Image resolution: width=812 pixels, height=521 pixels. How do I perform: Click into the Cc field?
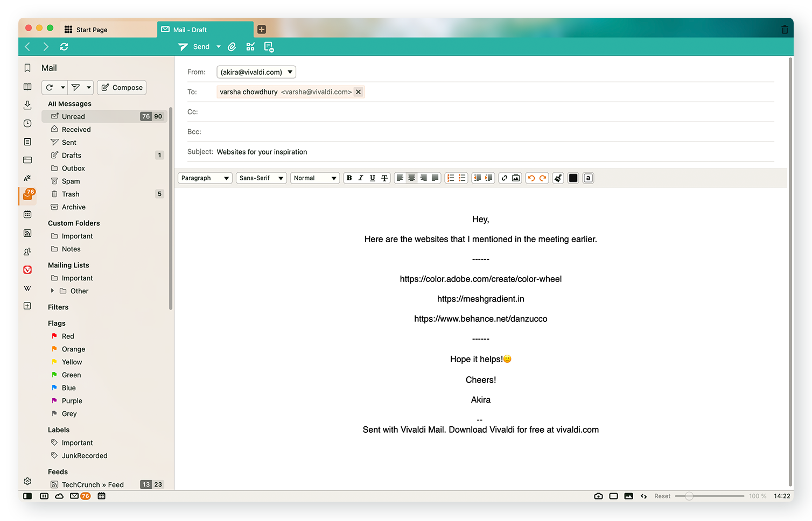point(485,112)
